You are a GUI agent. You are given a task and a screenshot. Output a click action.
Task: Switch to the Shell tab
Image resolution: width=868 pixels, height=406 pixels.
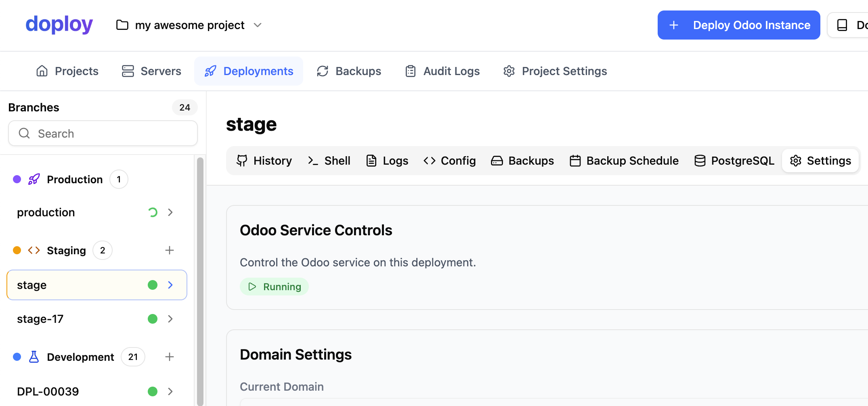point(329,161)
